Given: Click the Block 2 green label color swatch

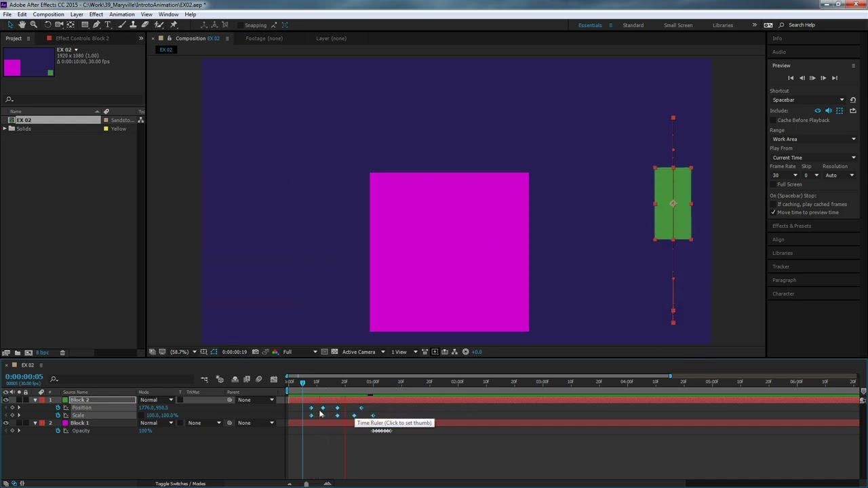Looking at the screenshot, I should (x=65, y=400).
